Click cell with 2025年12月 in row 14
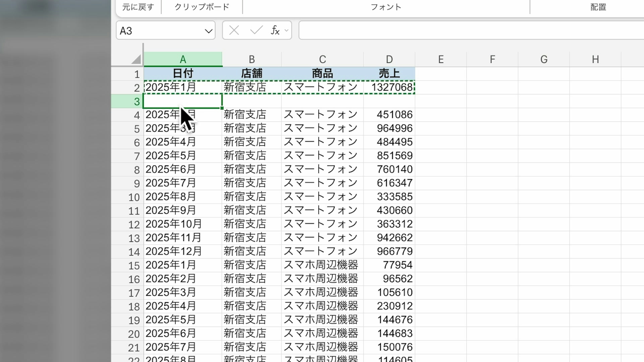 (183, 251)
